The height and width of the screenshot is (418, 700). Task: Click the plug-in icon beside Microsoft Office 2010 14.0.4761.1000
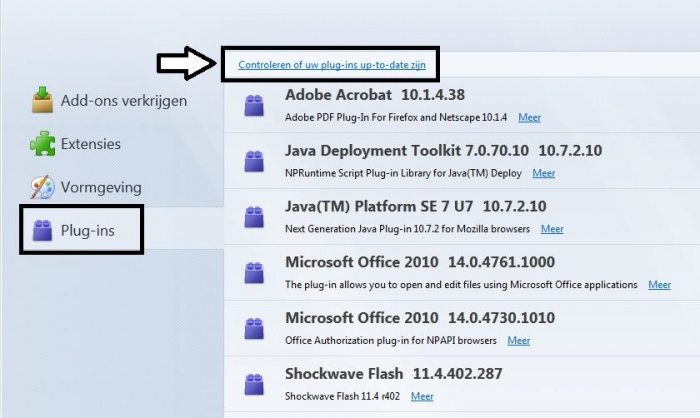(254, 273)
